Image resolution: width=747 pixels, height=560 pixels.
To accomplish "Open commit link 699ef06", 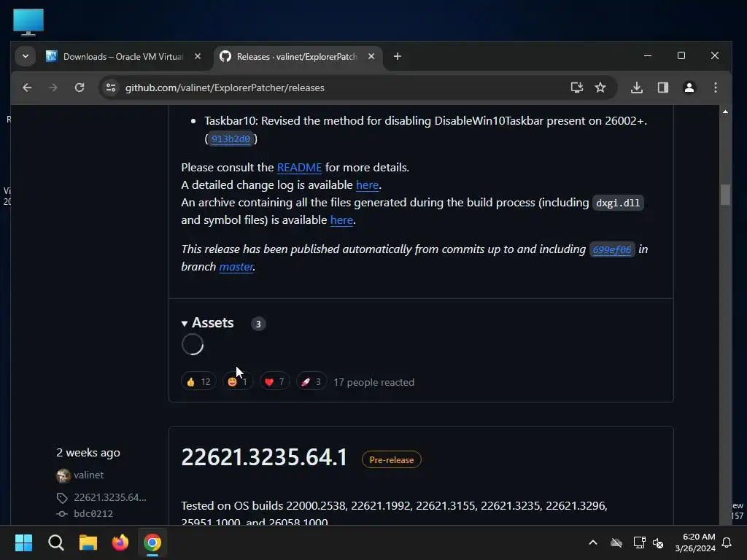I will (x=612, y=249).
